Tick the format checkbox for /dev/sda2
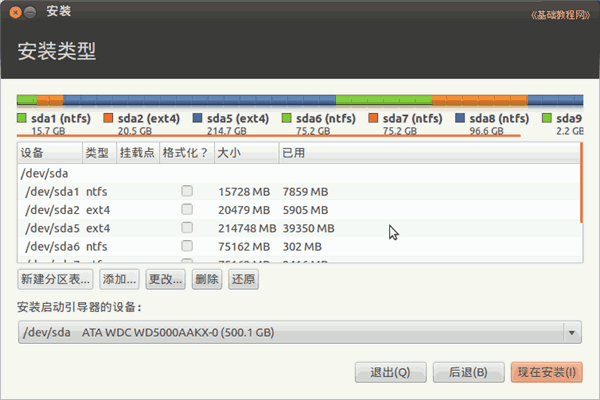This screenshot has height=400, width=600. (187, 209)
